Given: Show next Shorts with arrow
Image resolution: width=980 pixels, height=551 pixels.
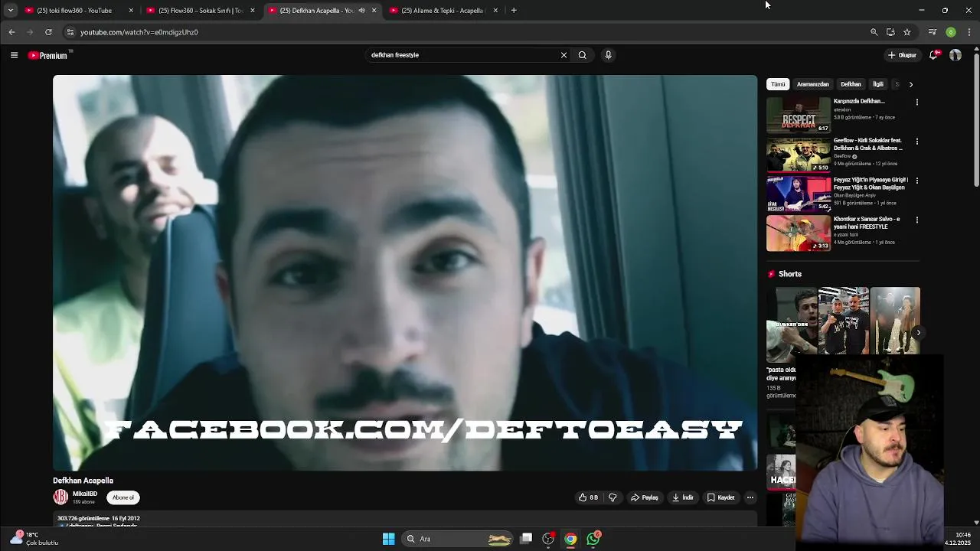Looking at the screenshot, I should coord(918,332).
